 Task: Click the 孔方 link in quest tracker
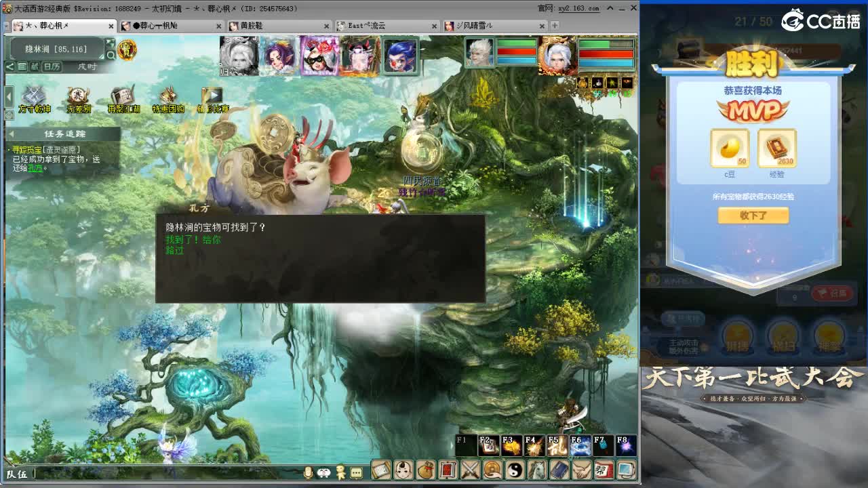tap(35, 168)
